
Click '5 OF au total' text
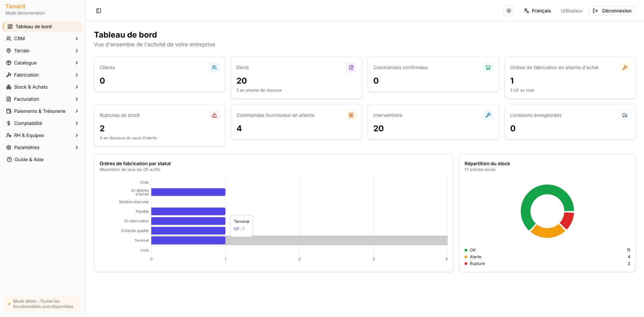tap(522, 90)
